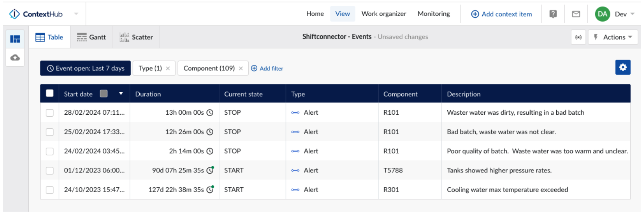This screenshot has height=216, width=644.
Task: Open the Actions dropdown menu
Action: pos(613,37)
